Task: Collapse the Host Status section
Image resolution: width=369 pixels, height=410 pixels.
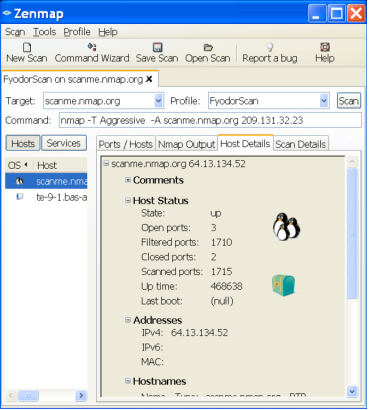Action: pyautogui.click(x=128, y=200)
